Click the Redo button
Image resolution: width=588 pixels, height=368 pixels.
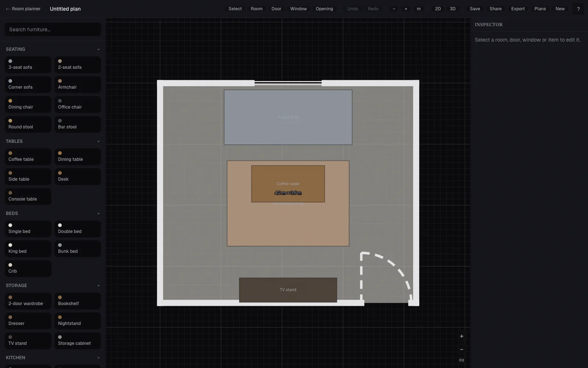(373, 9)
